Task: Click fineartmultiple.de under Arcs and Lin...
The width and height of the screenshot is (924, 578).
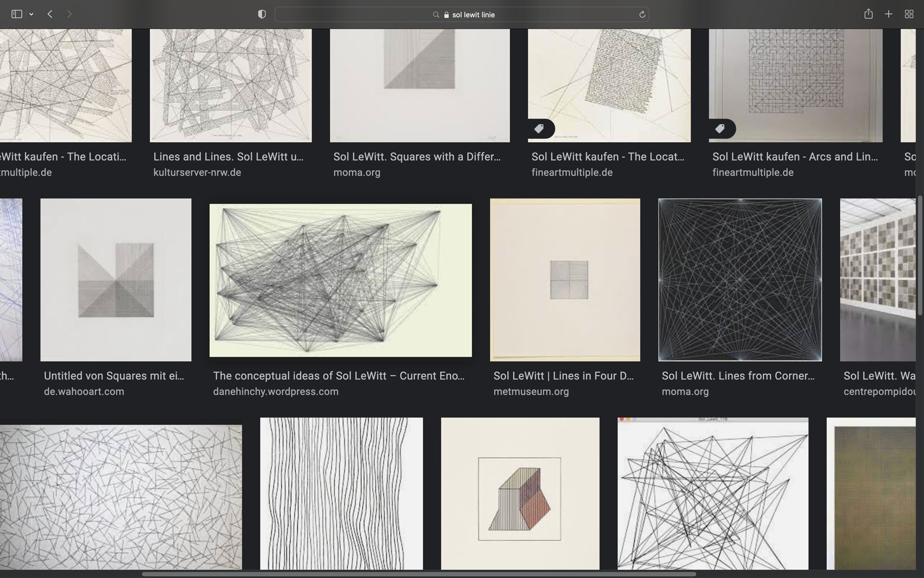Action: 753,172
